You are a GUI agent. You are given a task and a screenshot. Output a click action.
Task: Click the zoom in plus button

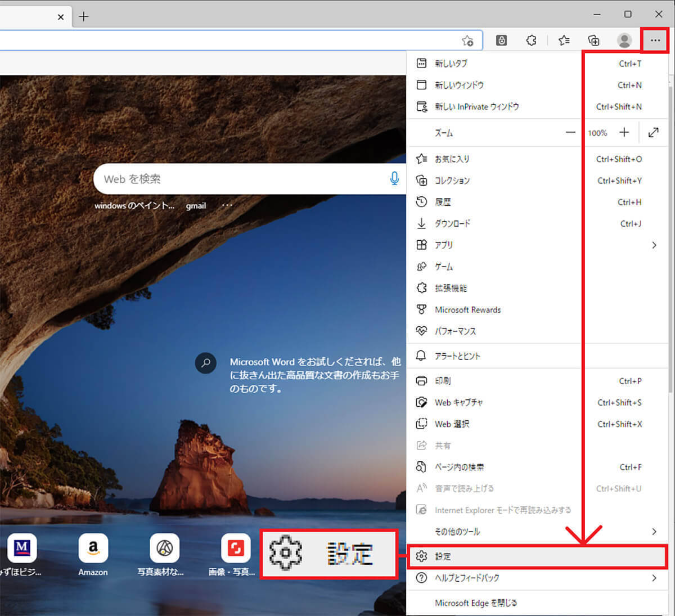624,132
